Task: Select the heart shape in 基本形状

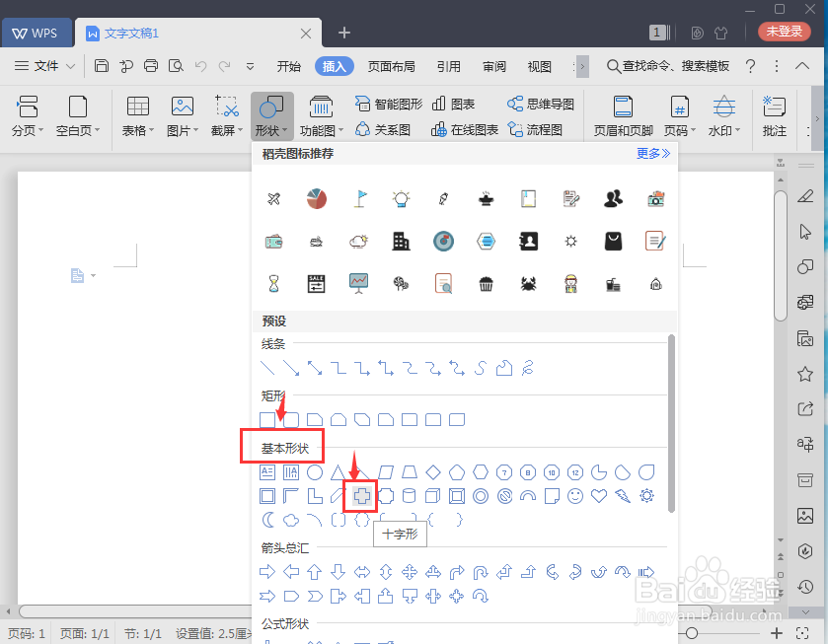Action: (x=599, y=495)
